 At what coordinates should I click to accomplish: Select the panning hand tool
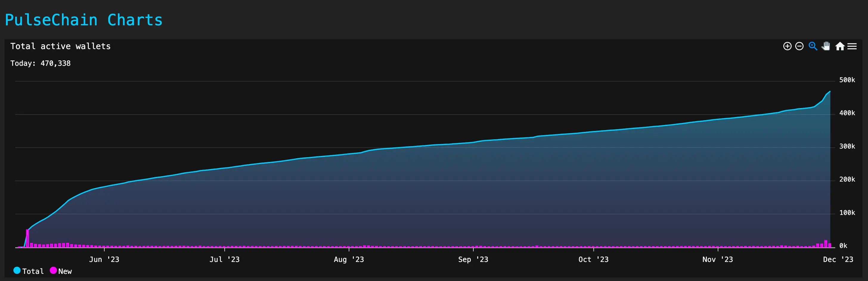pos(826,46)
